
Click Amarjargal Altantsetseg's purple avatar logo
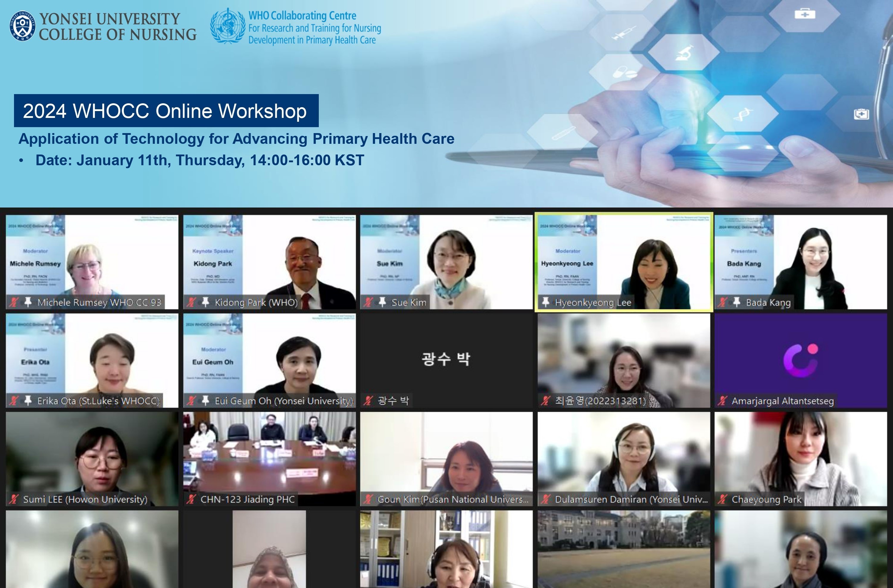800,360
